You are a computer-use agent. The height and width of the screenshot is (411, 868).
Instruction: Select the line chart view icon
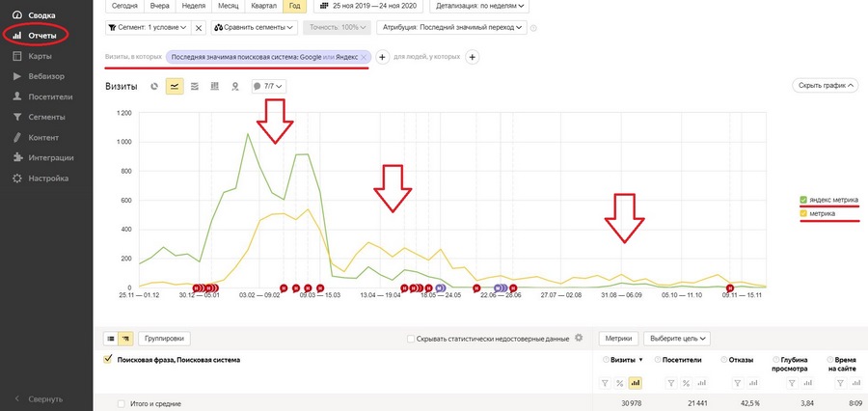175,87
